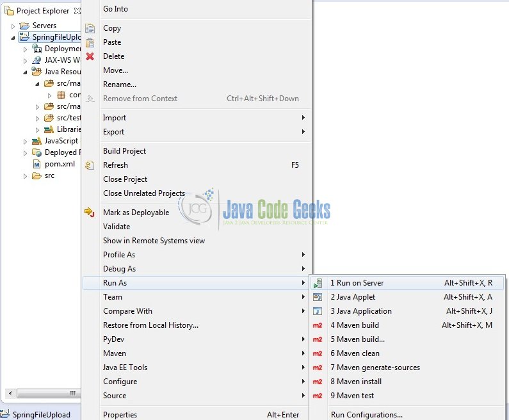Expand the com package node
509x420 pixels.
49,95
